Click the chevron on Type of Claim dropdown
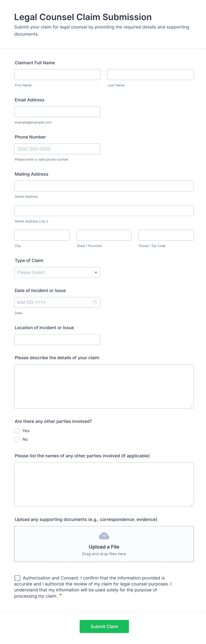The height and width of the screenshot is (644, 206). click(x=96, y=272)
